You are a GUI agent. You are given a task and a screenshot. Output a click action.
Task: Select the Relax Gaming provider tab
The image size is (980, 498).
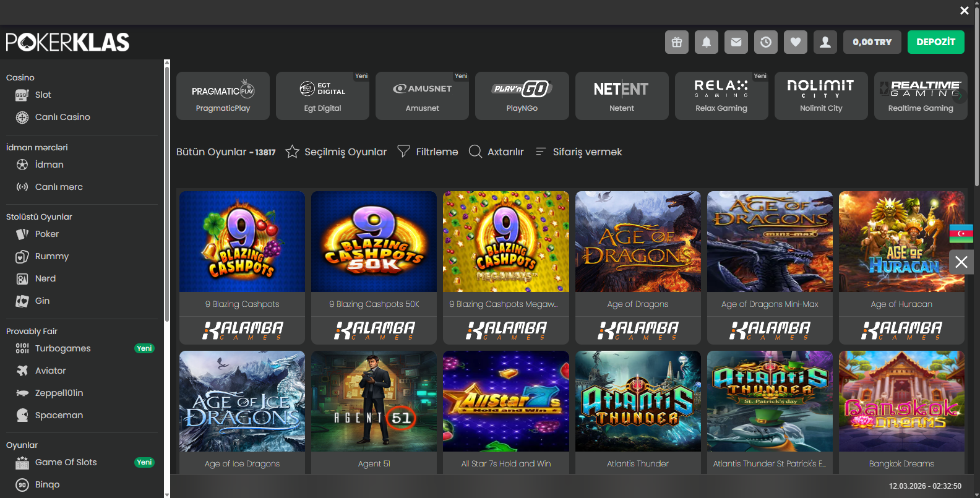point(721,96)
